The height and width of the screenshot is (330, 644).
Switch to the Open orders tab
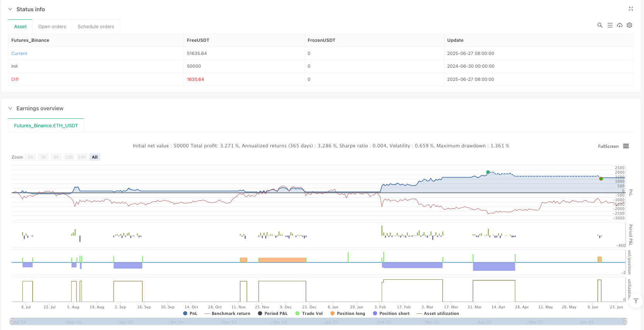click(x=52, y=27)
